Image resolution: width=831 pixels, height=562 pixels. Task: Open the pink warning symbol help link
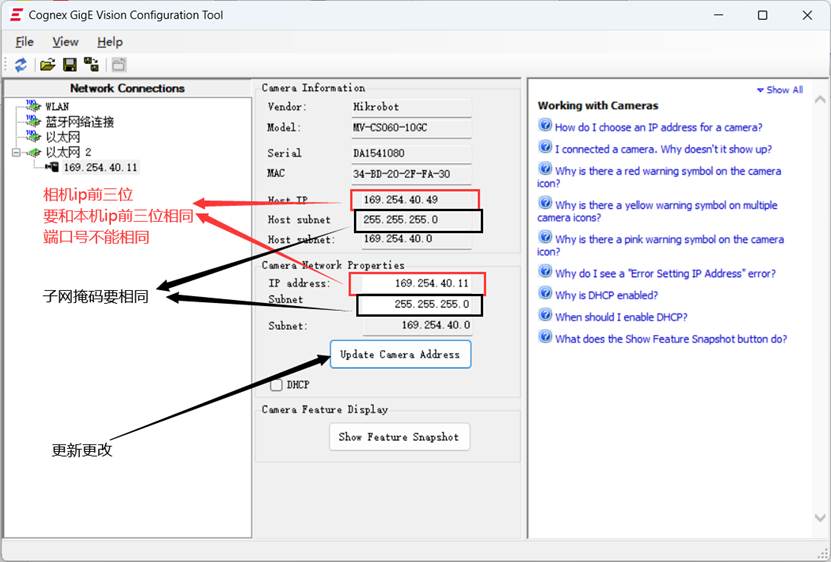click(x=660, y=245)
